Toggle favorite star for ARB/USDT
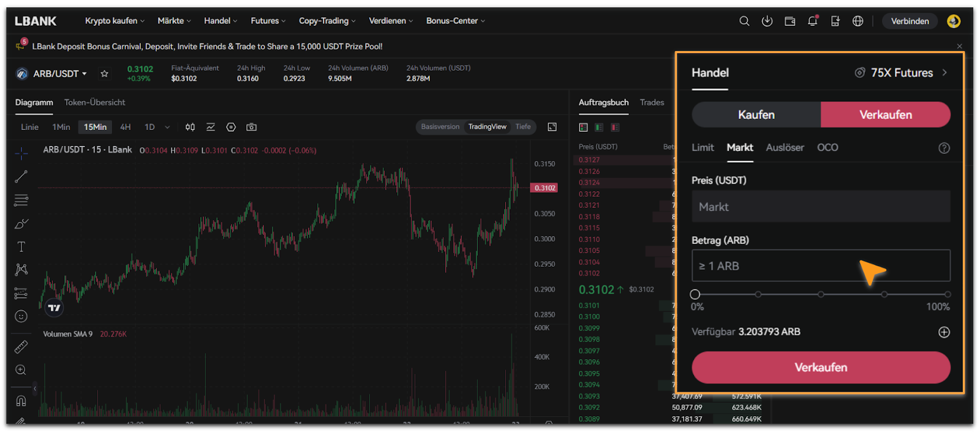The width and height of the screenshot is (980, 434). click(x=105, y=74)
